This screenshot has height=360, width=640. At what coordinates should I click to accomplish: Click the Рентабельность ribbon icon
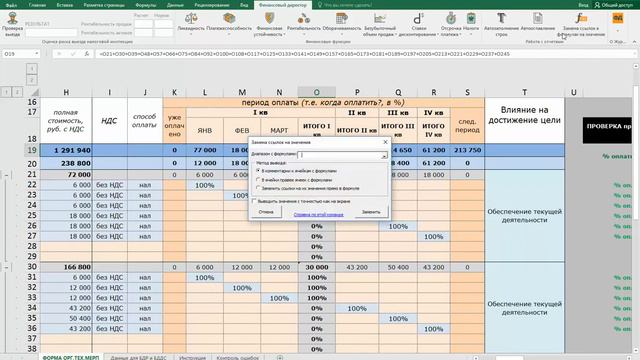pos(304,18)
